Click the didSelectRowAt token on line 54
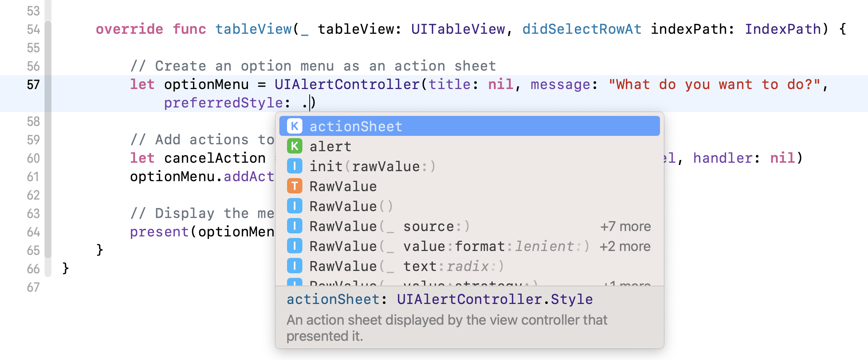 click(x=582, y=29)
